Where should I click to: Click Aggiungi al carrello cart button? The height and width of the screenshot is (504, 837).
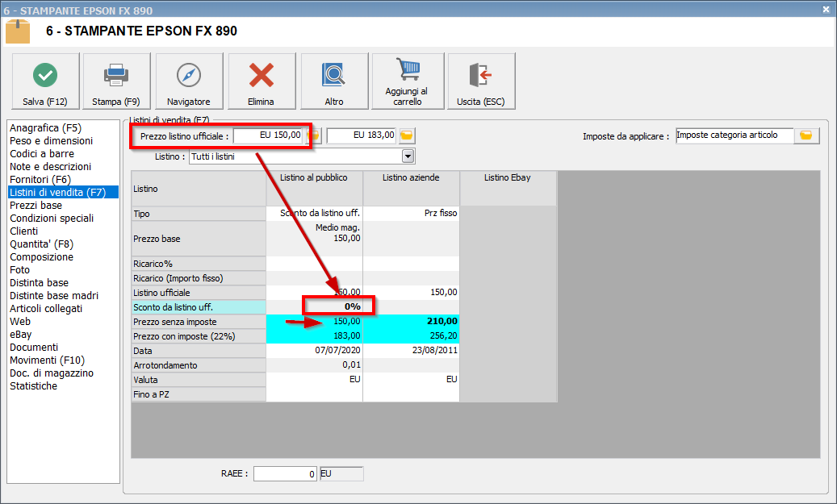tap(408, 81)
